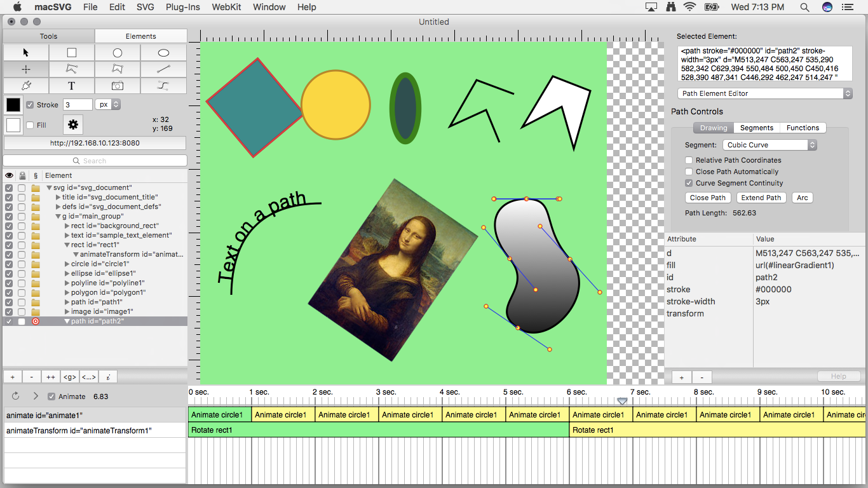868x488 pixels.
Task: Restart animation with circular arrow button
Action: click(16, 396)
